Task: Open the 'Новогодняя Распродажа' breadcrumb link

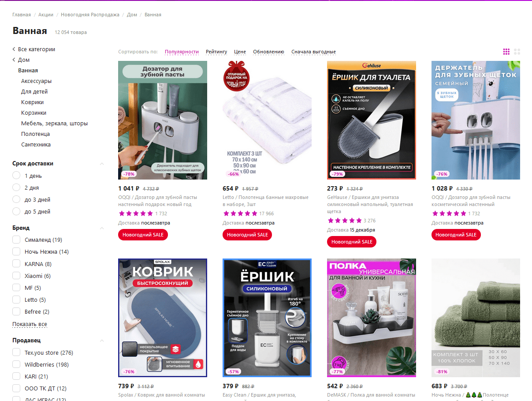Action: click(x=90, y=15)
